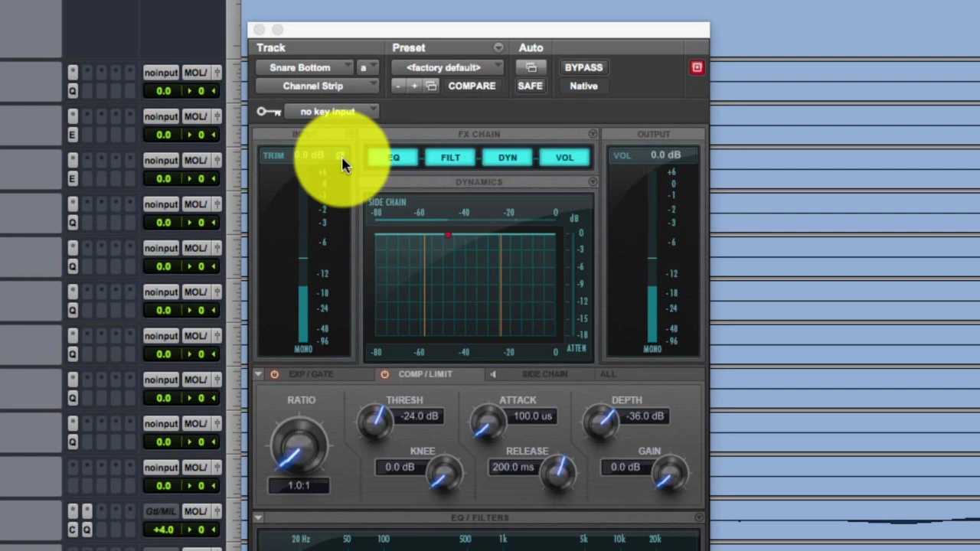Click the COMPARE button
980x551 pixels.
point(472,86)
